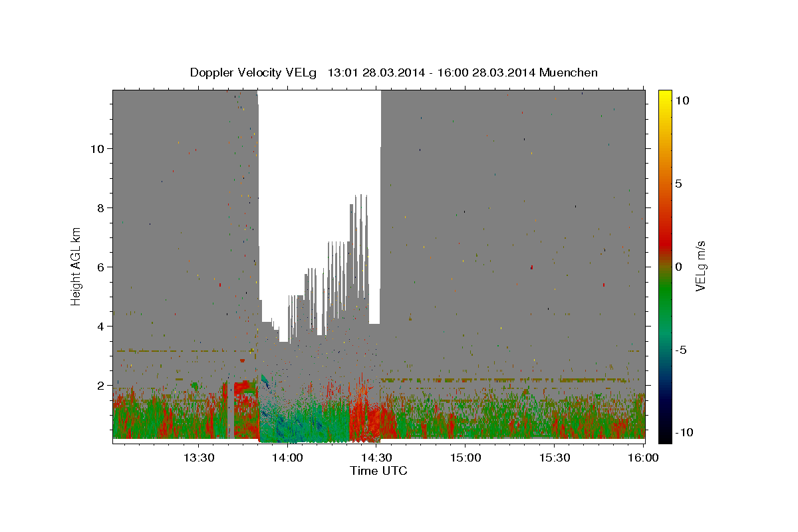Click the 15:30 time tick label
Screen dimensions: 798x532
coord(554,458)
